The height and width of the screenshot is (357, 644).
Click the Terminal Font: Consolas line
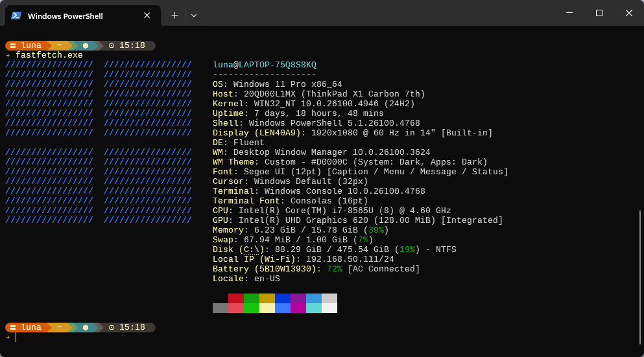[x=291, y=201]
